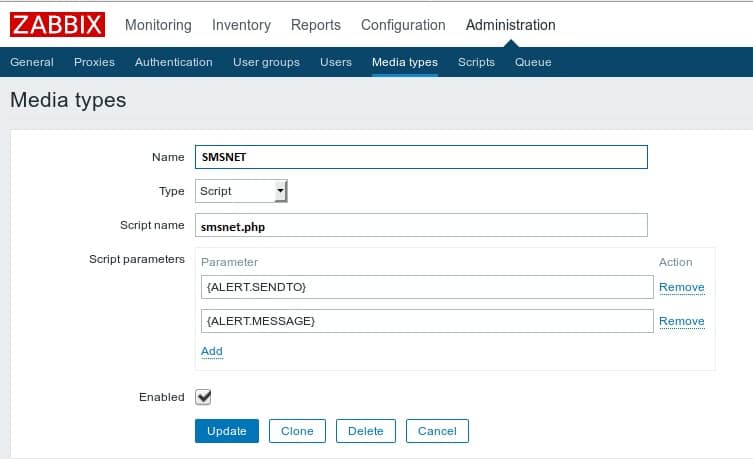Open the Inventory menu
Screen dimensions: 753x459
coord(241,25)
